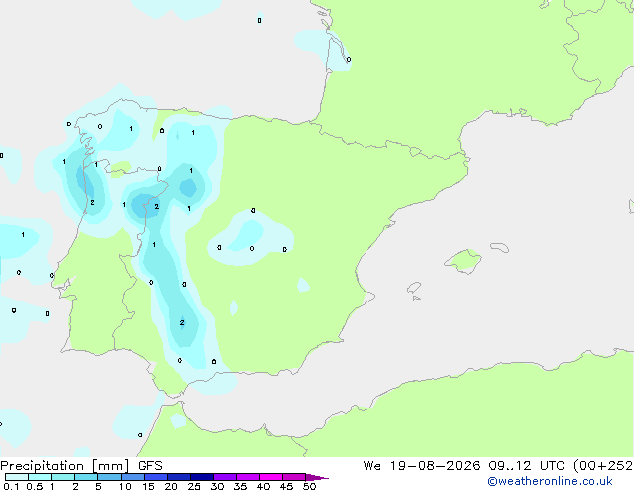Click the '09..12' time range text
This screenshot has width=634, height=490.
click(x=509, y=466)
